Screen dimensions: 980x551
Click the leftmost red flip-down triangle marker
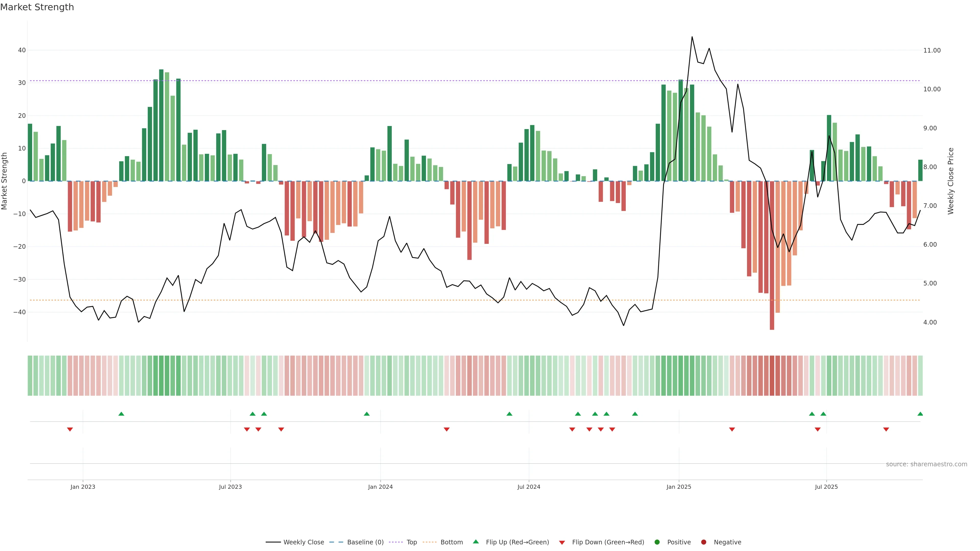point(70,429)
